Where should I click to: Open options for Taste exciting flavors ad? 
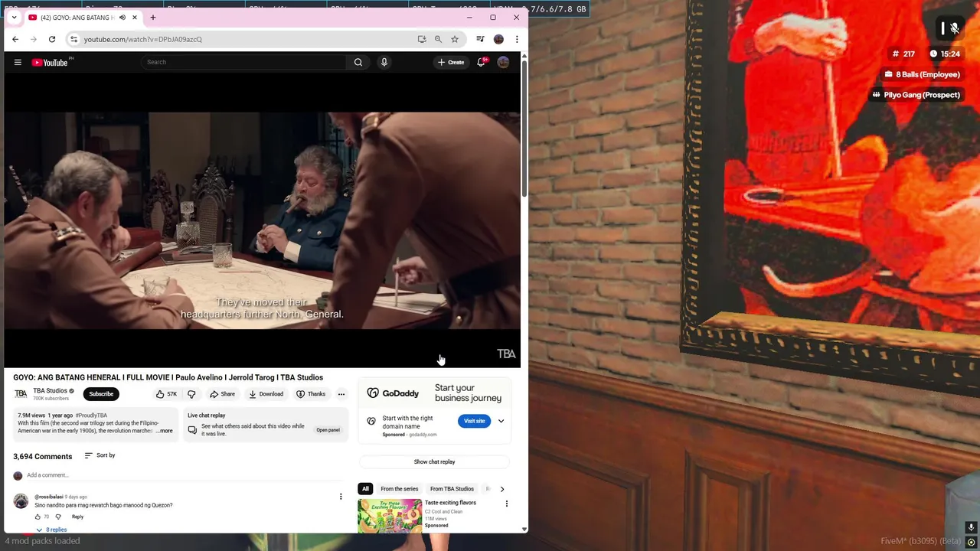tap(506, 504)
